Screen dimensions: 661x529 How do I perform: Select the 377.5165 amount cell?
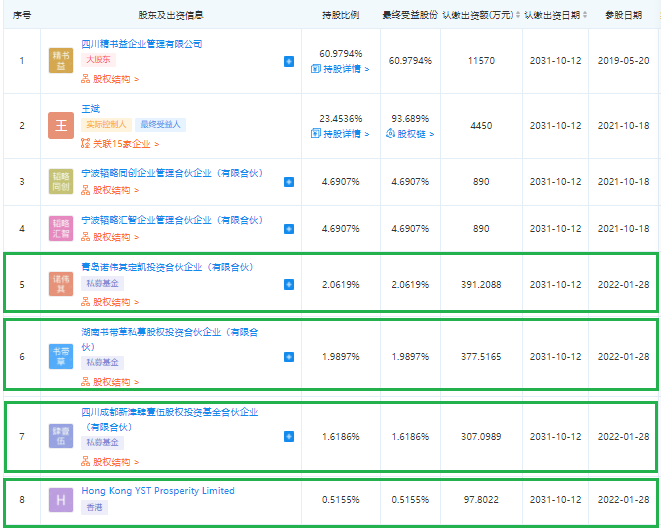coord(481,357)
